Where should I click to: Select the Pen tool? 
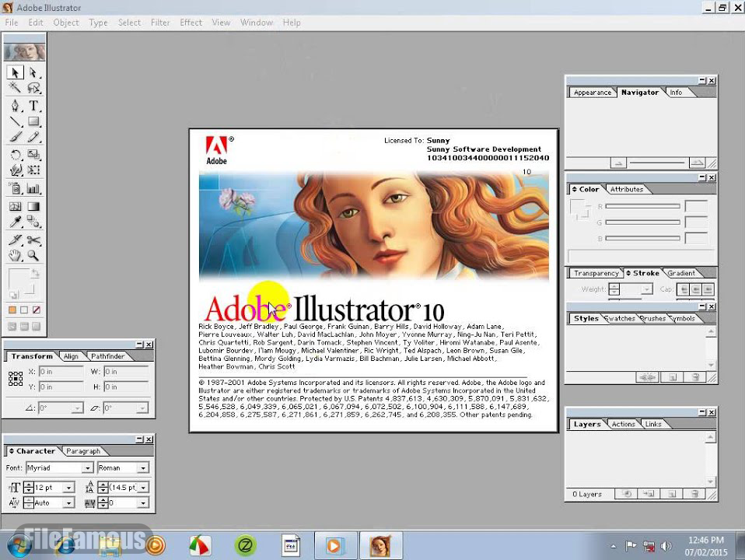(x=16, y=106)
